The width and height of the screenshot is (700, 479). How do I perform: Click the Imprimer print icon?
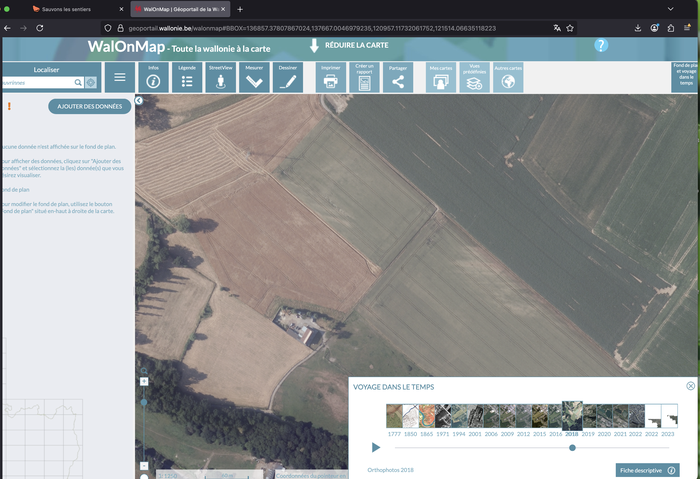tap(330, 77)
